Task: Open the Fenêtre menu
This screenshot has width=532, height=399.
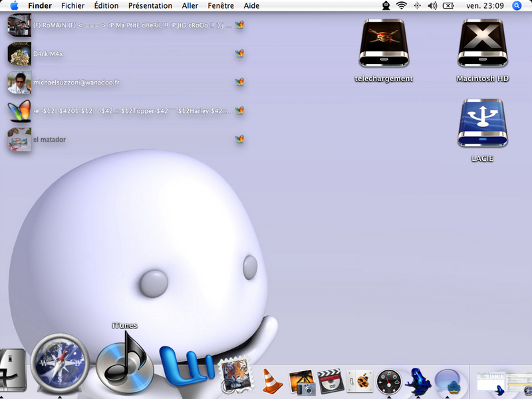Action: pos(221,6)
